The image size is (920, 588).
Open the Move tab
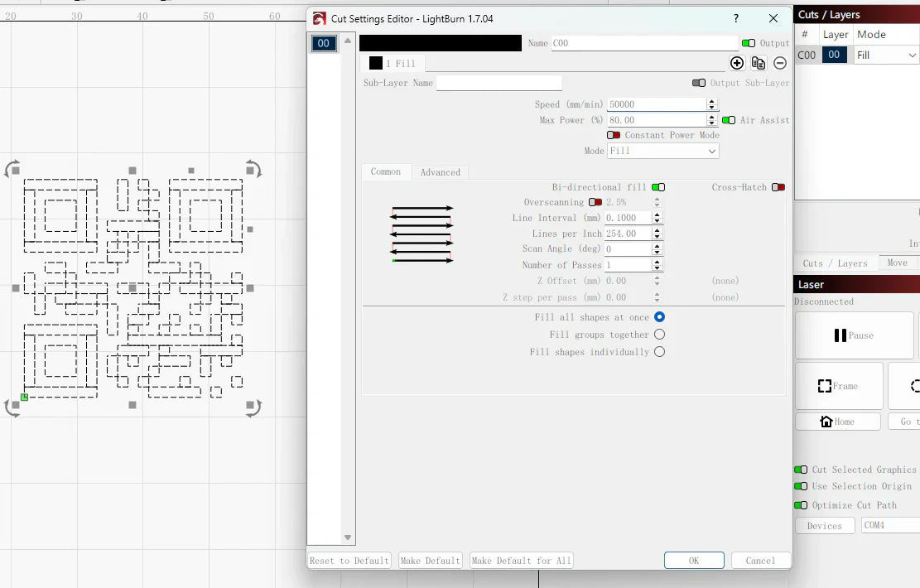(x=897, y=263)
